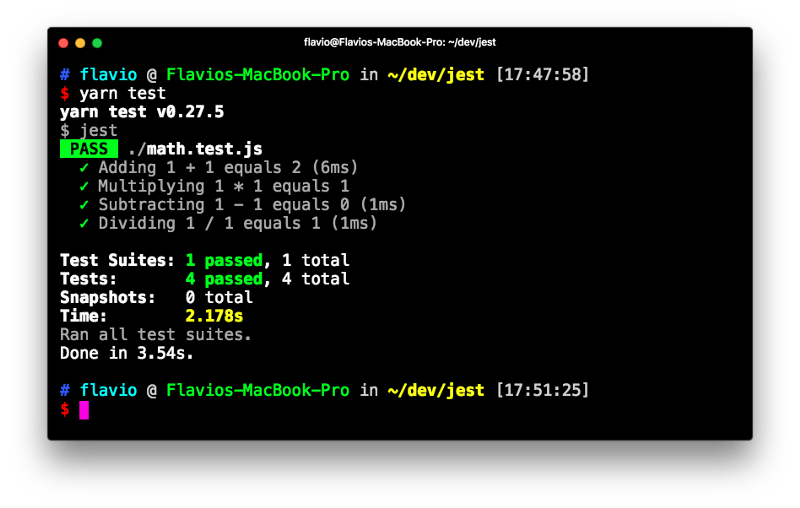The width and height of the screenshot is (800, 508).
Task: Click the checkmark beside the Adding test
Action: (x=85, y=168)
